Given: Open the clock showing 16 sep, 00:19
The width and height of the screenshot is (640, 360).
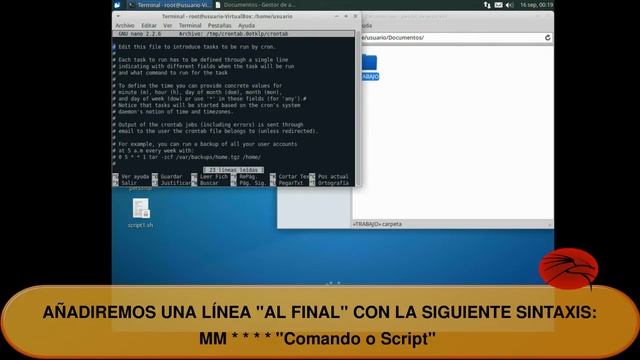Looking at the screenshot, I should coord(536,5).
